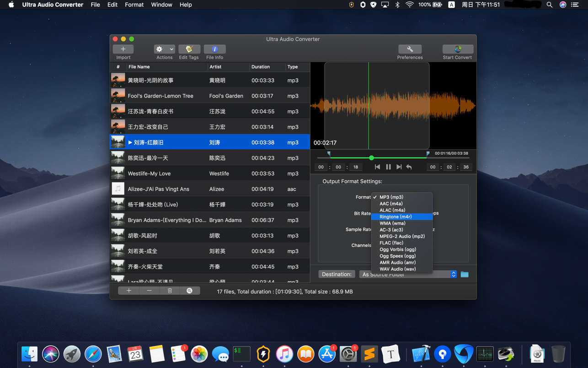The image size is (588, 368).
Task: Select Ringtone (m4r) format option
Action: pos(396,216)
